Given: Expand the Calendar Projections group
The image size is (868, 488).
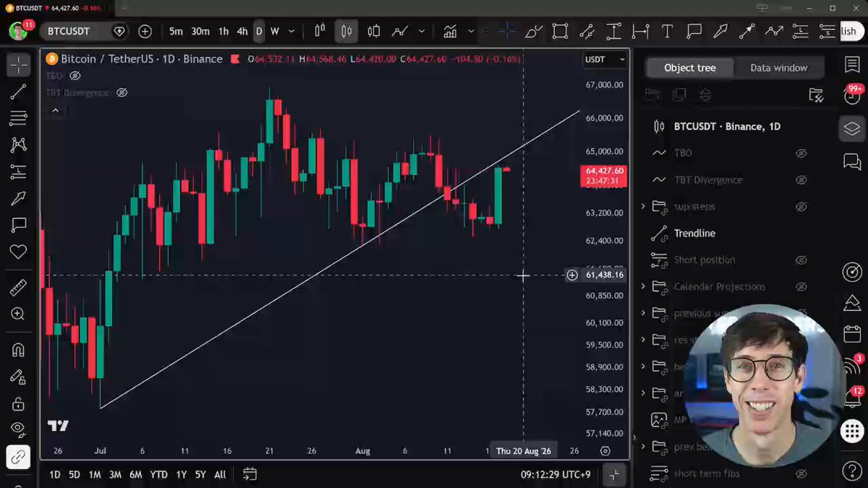Looking at the screenshot, I should [x=643, y=287].
